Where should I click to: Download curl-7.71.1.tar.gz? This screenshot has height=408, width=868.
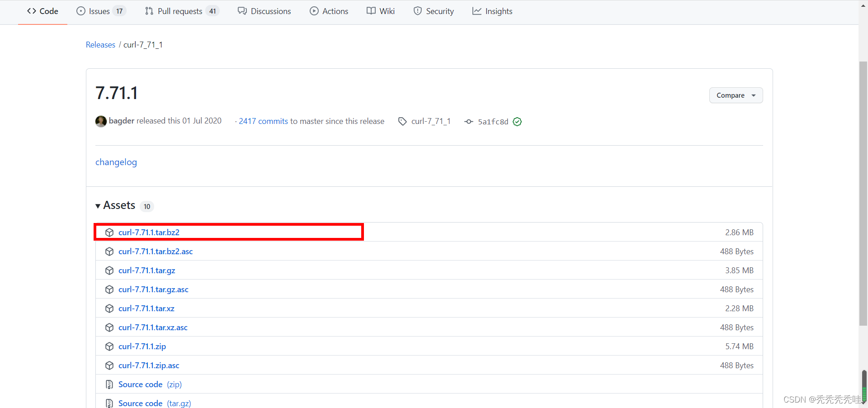pyautogui.click(x=147, y=270)
